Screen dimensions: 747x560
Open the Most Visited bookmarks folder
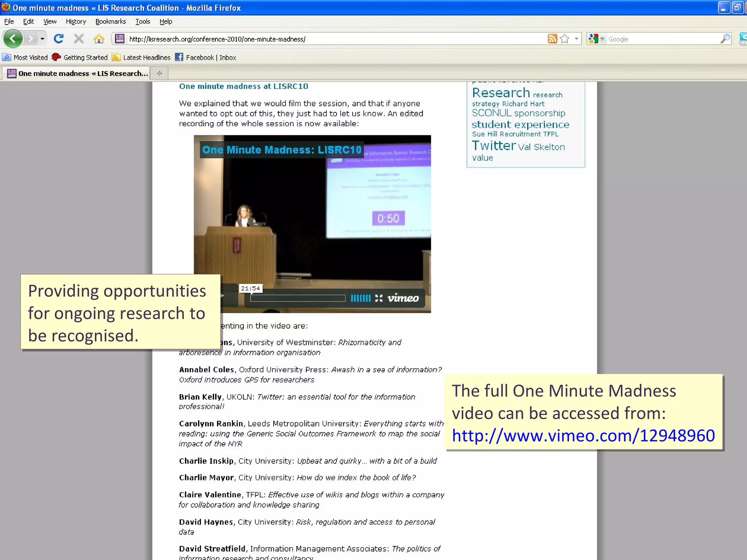[x=25, y=57]
